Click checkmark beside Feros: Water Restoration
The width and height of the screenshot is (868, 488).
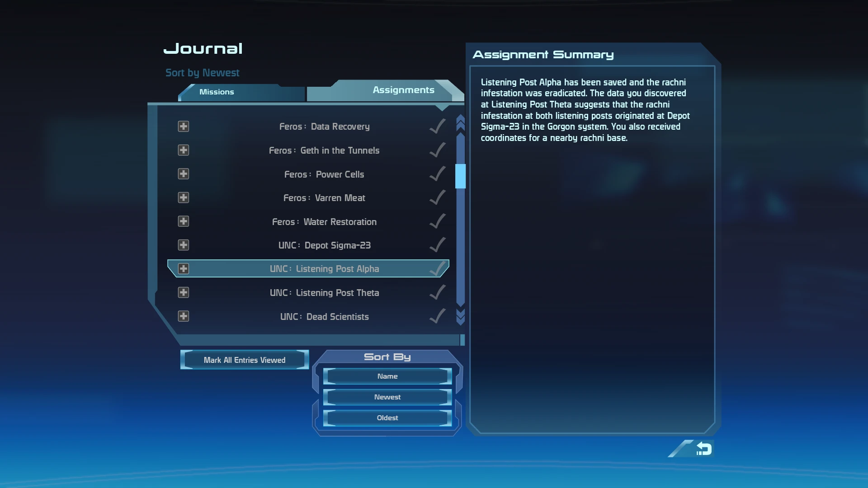437,221
